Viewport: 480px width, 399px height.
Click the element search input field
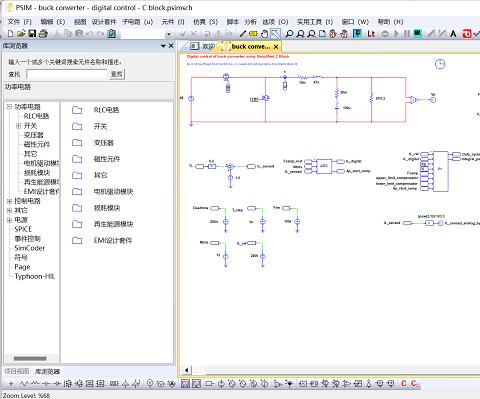click(x=67, y=74)
